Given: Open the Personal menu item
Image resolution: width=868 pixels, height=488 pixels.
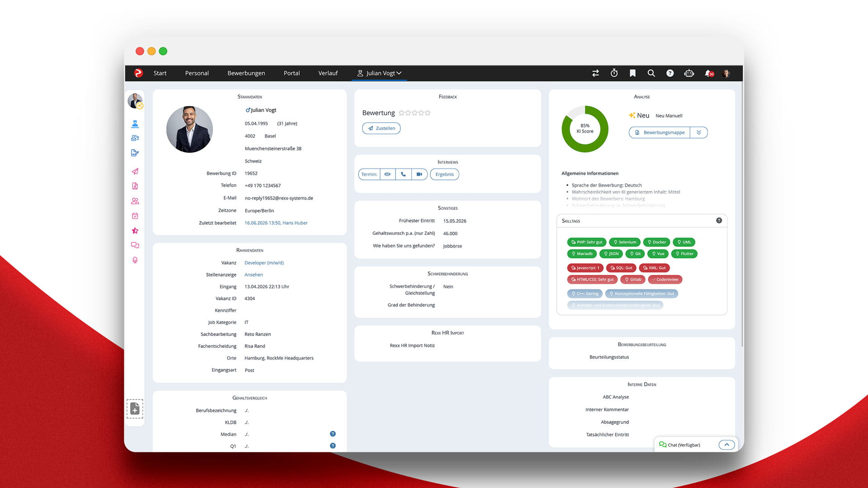Looking at the screenshot, I should (197, 73).
